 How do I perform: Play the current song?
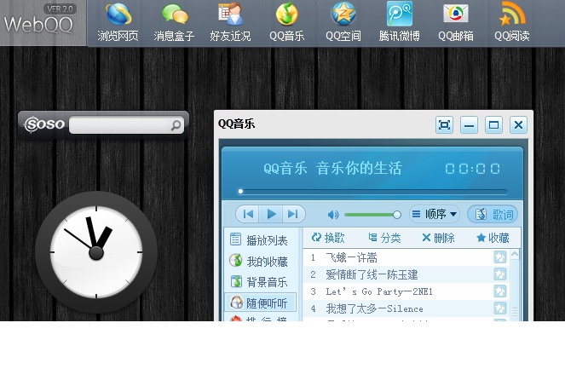(x=271, y=214)
